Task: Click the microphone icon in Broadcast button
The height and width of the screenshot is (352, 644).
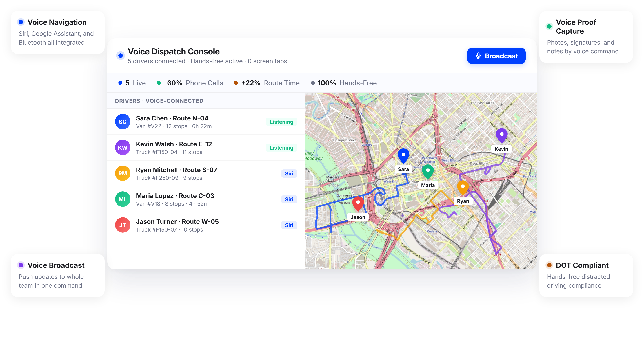Action: (x=478, y=56)
